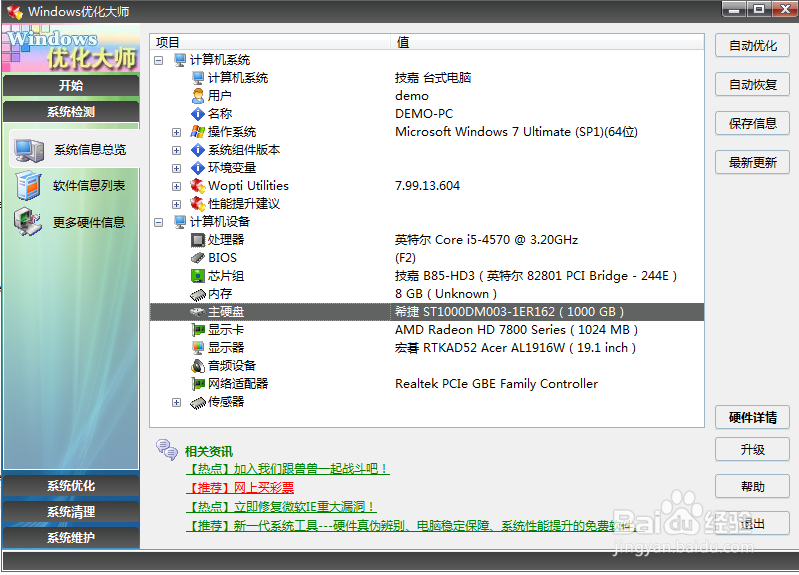
Task: Click the 退出 button
Action: pyautogui.click(x=752, y=524)
